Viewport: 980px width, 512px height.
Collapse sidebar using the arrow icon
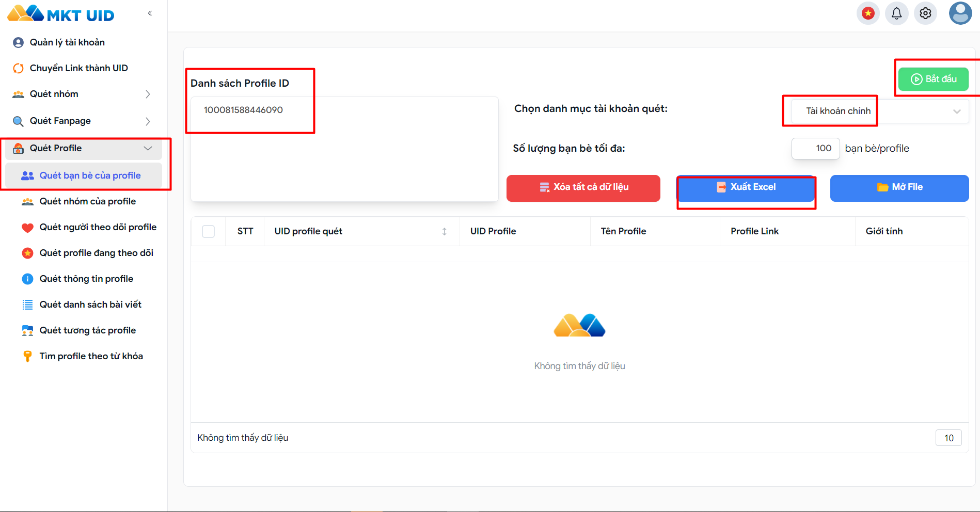pyautogui.click(x=150, y=13)
